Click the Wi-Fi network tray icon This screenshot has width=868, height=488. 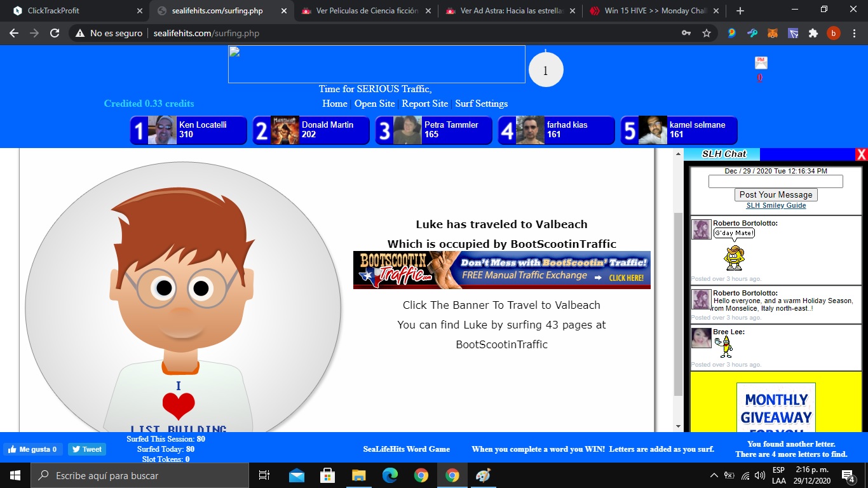tap(745, 475)
